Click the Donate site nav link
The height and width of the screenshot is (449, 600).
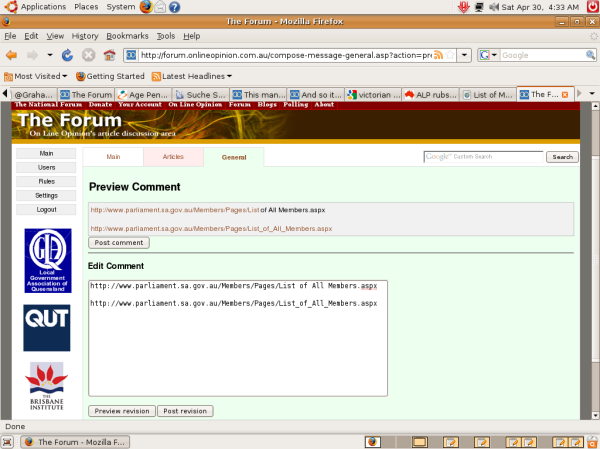click(x=100, y=104)
